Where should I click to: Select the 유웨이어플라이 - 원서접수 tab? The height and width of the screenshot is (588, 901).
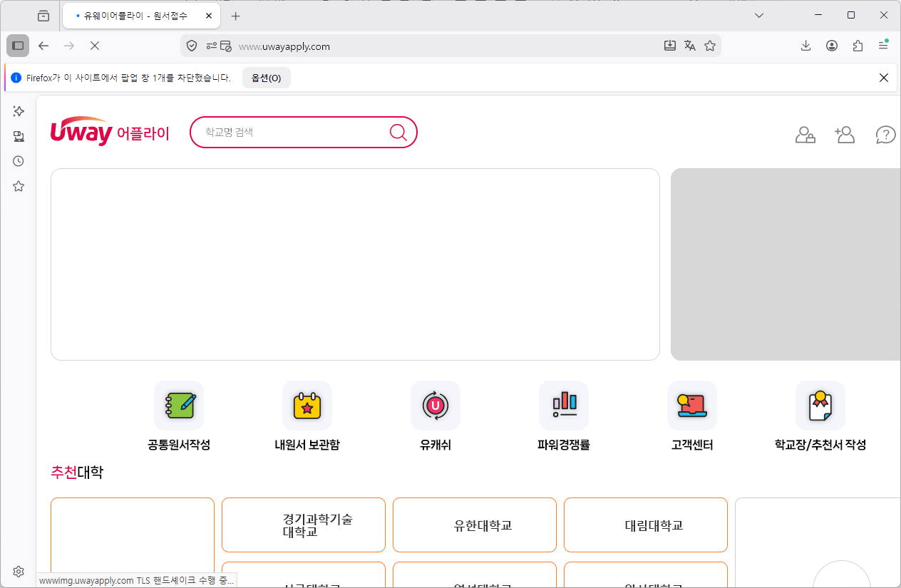tap(141, 16)
